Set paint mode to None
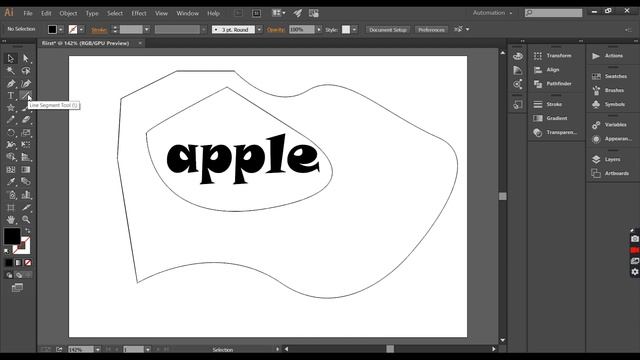Image resolution: width=640 pixels, height=360 pixels. tap(28, 262)
